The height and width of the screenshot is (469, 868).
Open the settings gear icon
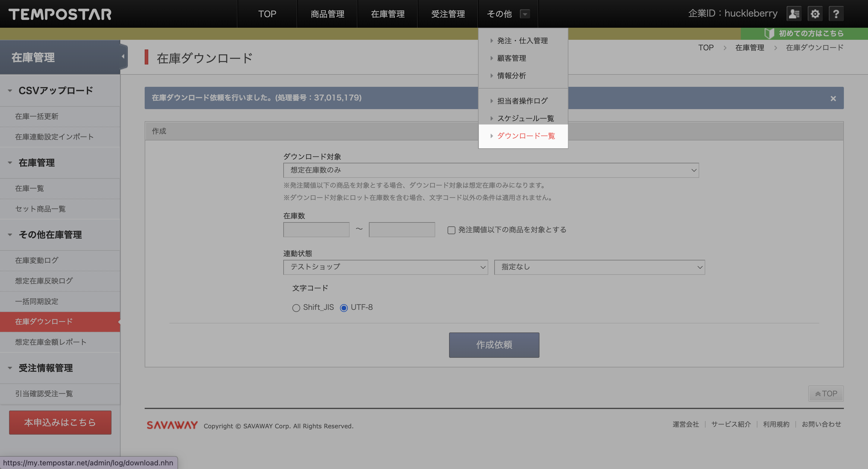[x=815, y=14]
